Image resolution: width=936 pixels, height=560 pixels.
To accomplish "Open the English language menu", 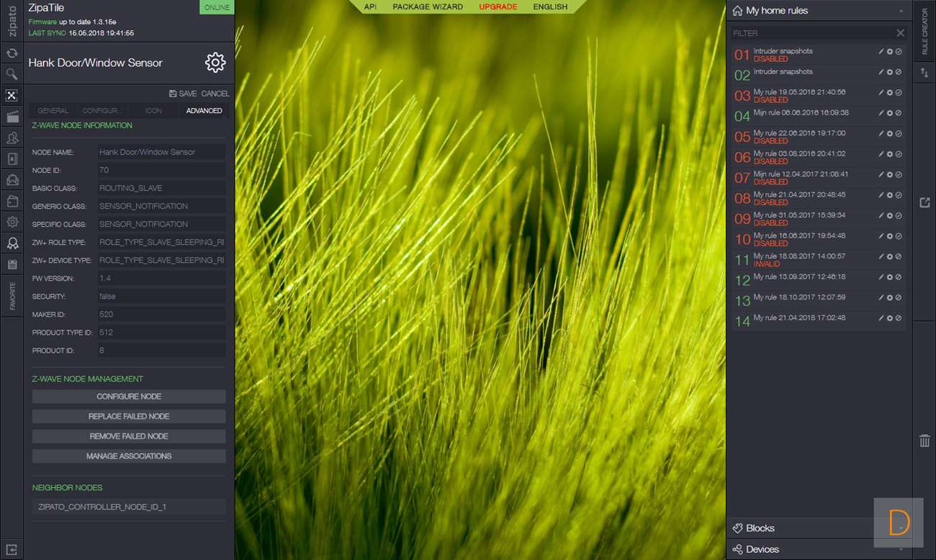I will click(x=550, y=7).
